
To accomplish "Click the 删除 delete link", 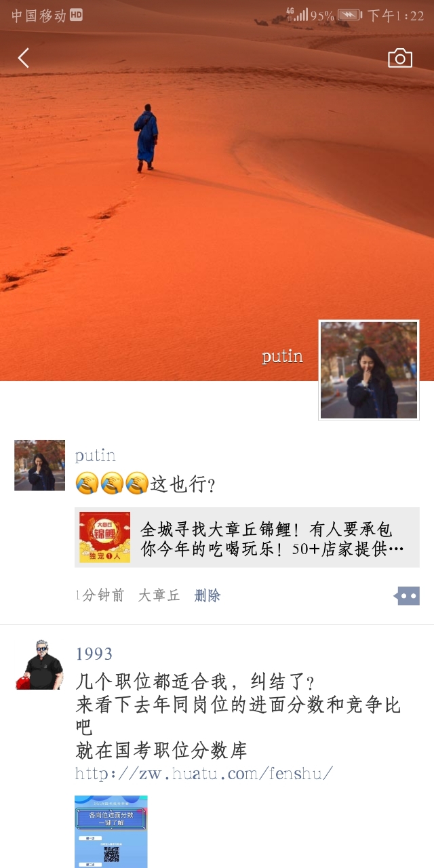I will (x=208, y=595).
